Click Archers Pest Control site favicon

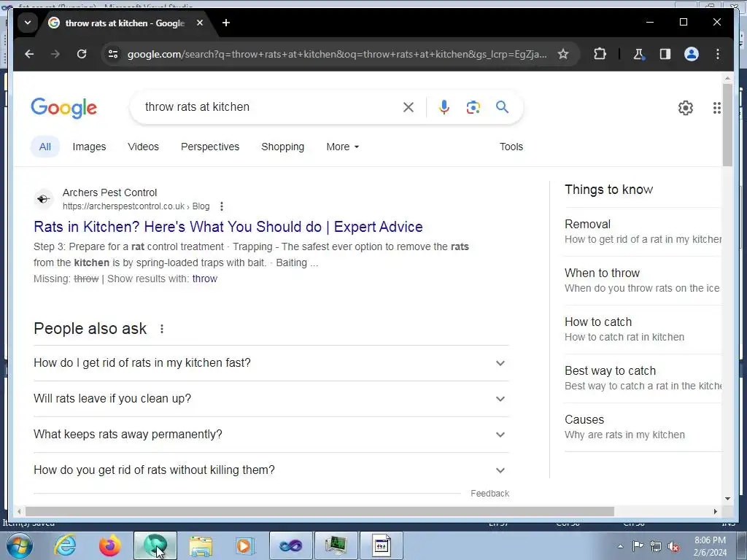43,199
